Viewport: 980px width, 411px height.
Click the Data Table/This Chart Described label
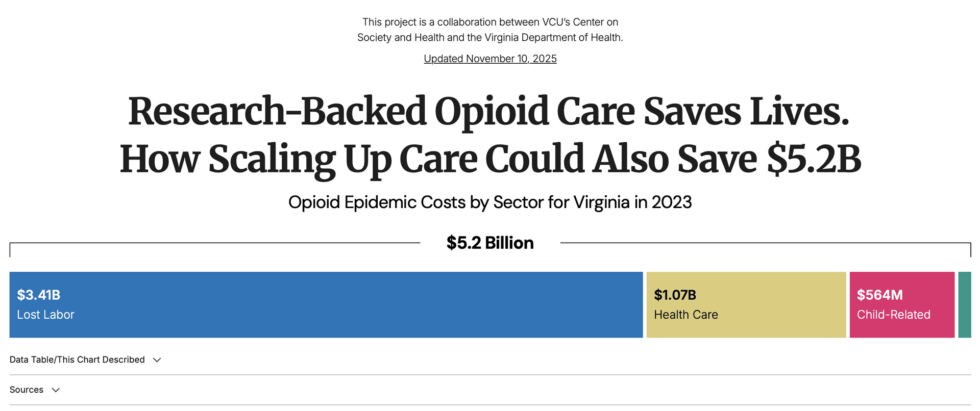coord(78,359)
